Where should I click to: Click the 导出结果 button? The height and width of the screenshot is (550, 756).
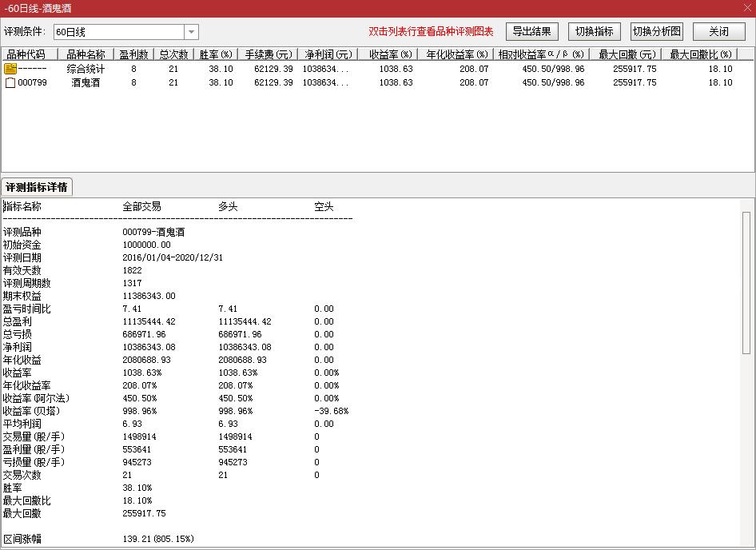531,31
